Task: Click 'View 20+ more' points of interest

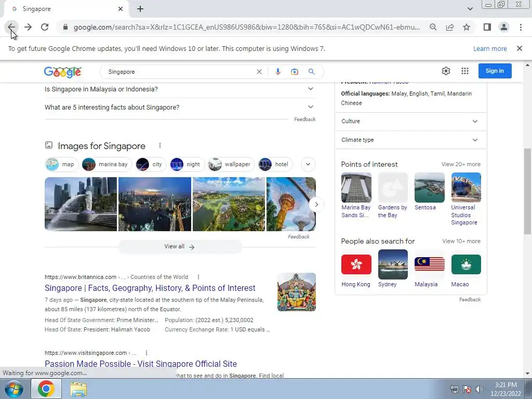Action: 461,164
